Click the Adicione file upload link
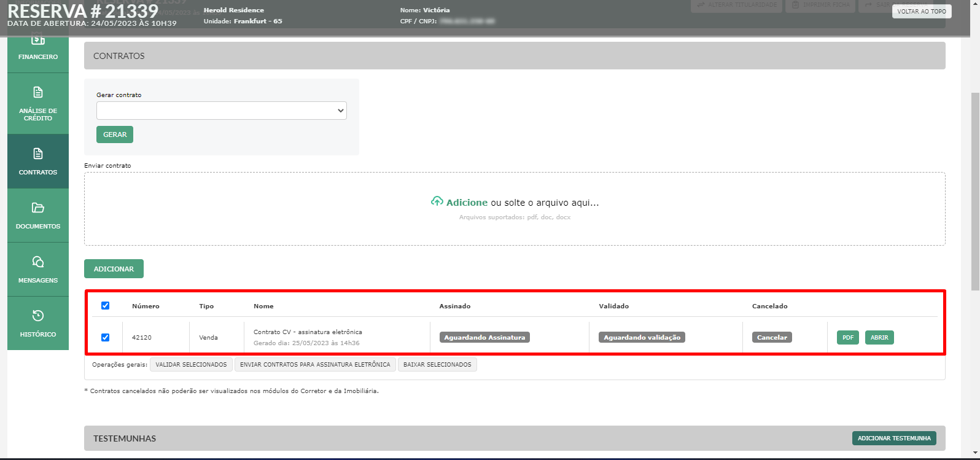 [467, 203]
